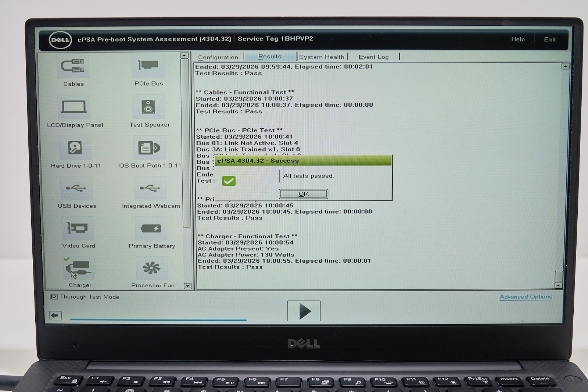Switch to the Results tab

270,56
